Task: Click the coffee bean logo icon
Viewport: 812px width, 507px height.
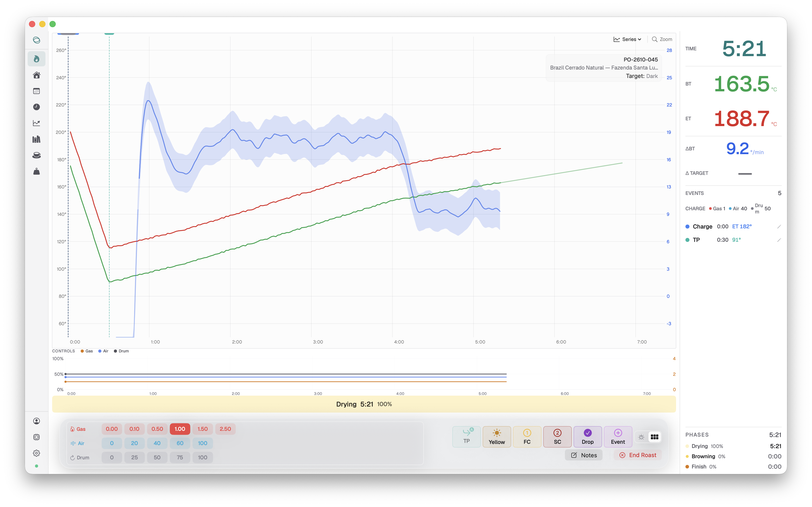Action: pos(37,40)
